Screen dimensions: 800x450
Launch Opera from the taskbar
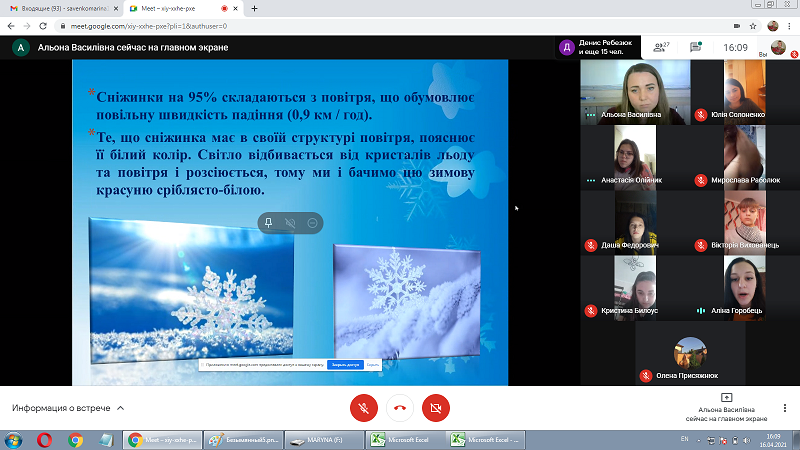click(x=44, y=440)
